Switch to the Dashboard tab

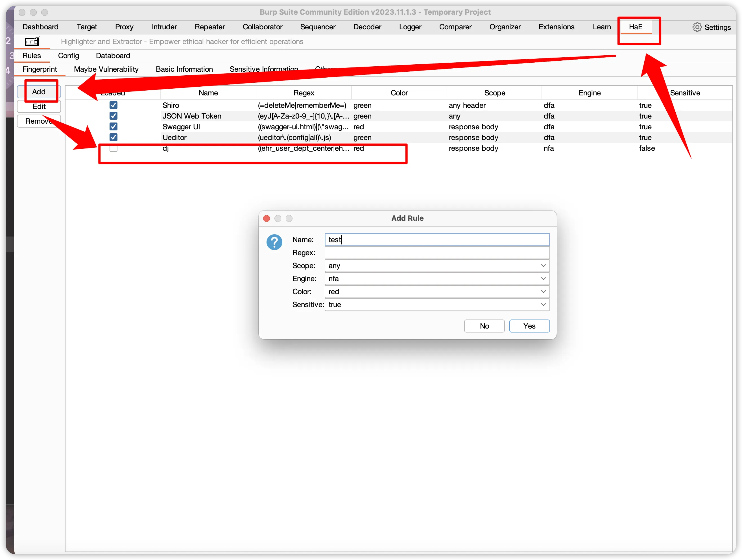click(40, 27)
